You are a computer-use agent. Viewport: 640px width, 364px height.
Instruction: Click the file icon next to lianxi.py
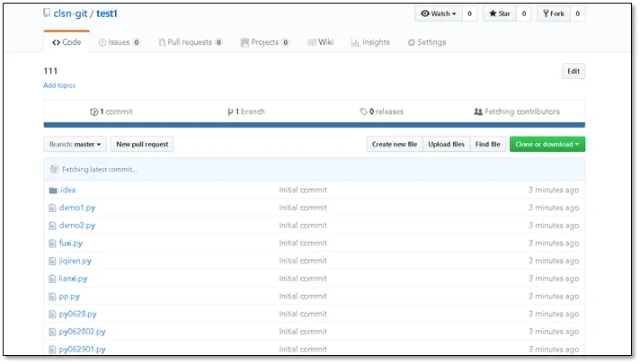tap(52, 280)
